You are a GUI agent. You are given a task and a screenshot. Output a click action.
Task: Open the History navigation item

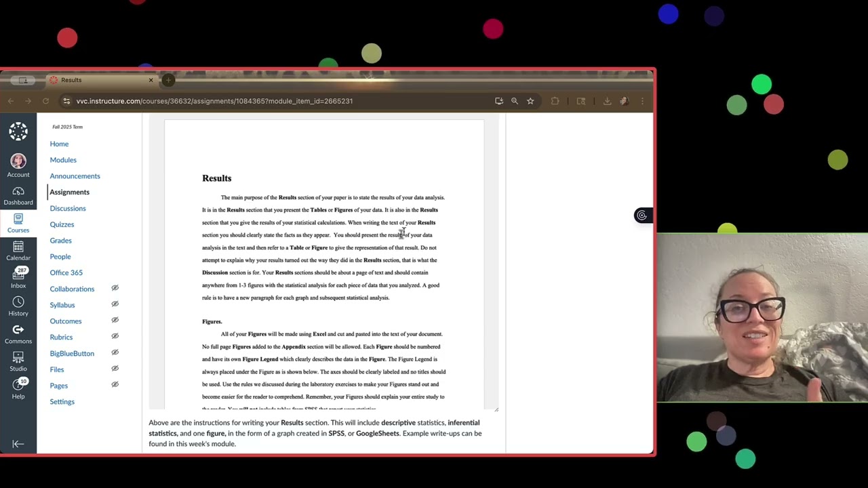18,306
